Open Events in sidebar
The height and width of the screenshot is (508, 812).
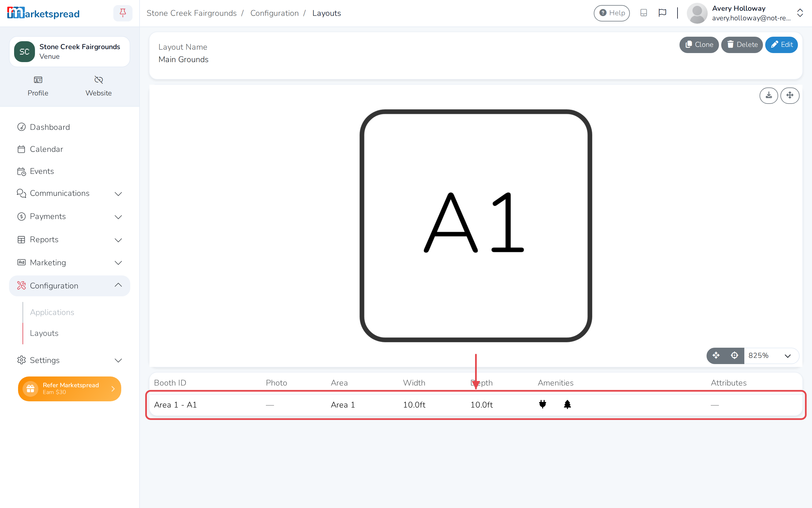point(69,171)
